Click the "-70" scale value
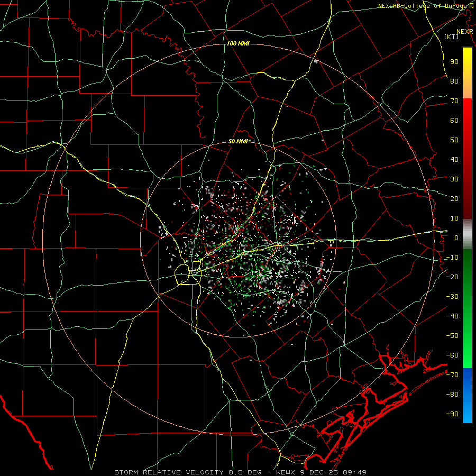The height and width of the screenshot is (476, 476). pyautogui.click(x=452, y=375)
